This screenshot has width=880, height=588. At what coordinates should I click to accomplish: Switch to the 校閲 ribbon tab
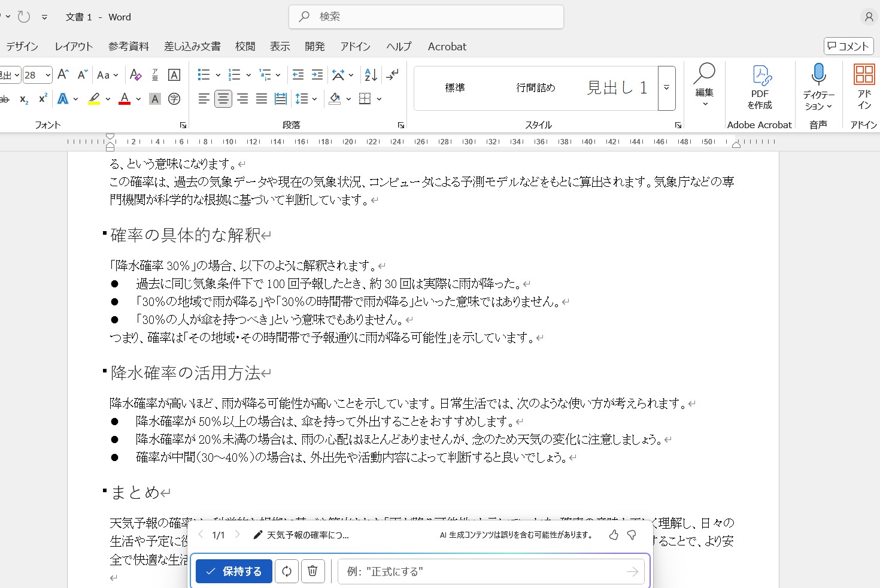(245, 46)
